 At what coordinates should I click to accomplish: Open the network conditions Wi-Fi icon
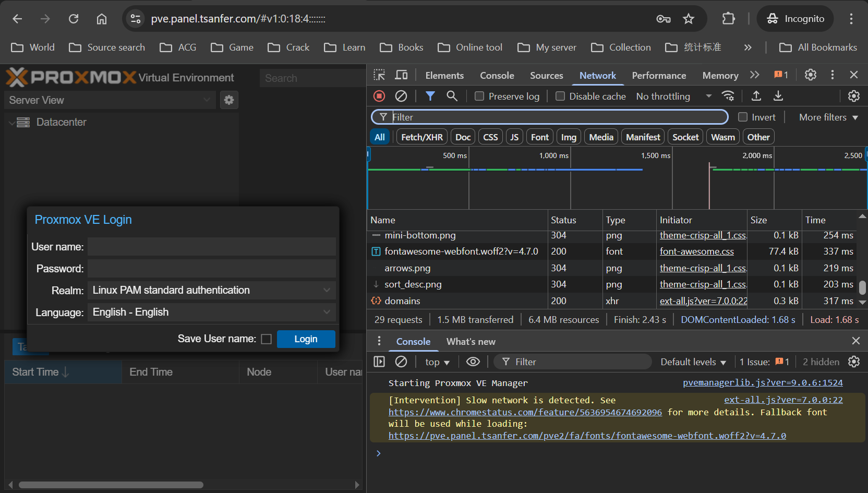coord(728,96)
